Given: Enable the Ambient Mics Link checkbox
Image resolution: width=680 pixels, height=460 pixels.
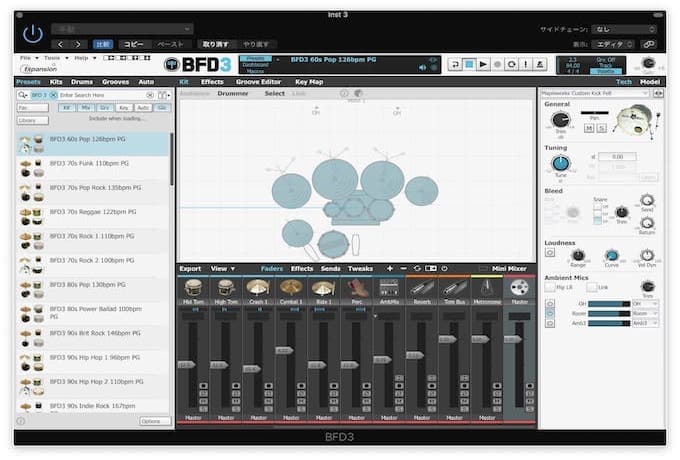Looking at the screenshot, I should 592,287.
